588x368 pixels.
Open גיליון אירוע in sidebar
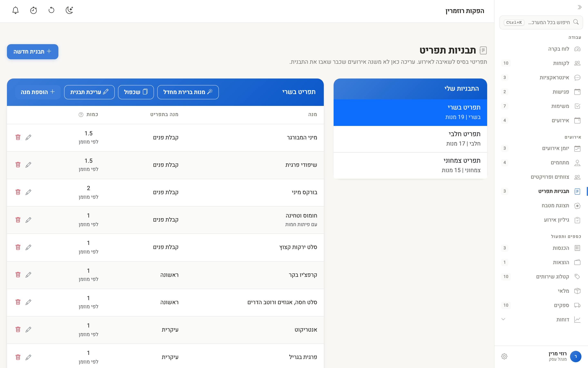[541, 220]
